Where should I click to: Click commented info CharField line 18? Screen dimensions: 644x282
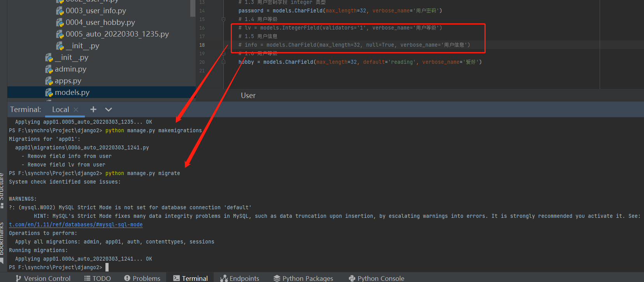pyautogui.click(x=354, y=45)
